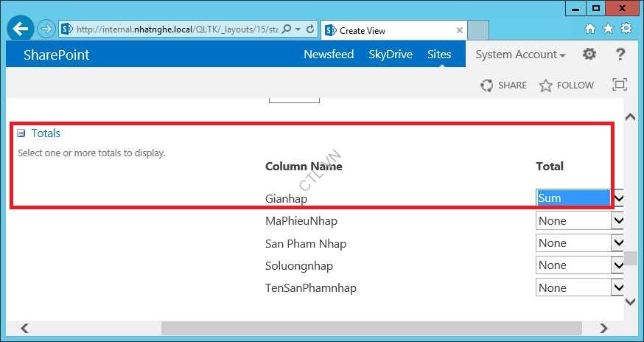Open the Gianhap total dropdown showing Sum

579,198
